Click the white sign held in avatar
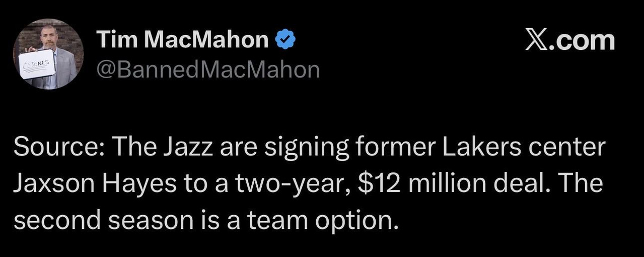Screen dimensions: 644x257 [37, 64]
